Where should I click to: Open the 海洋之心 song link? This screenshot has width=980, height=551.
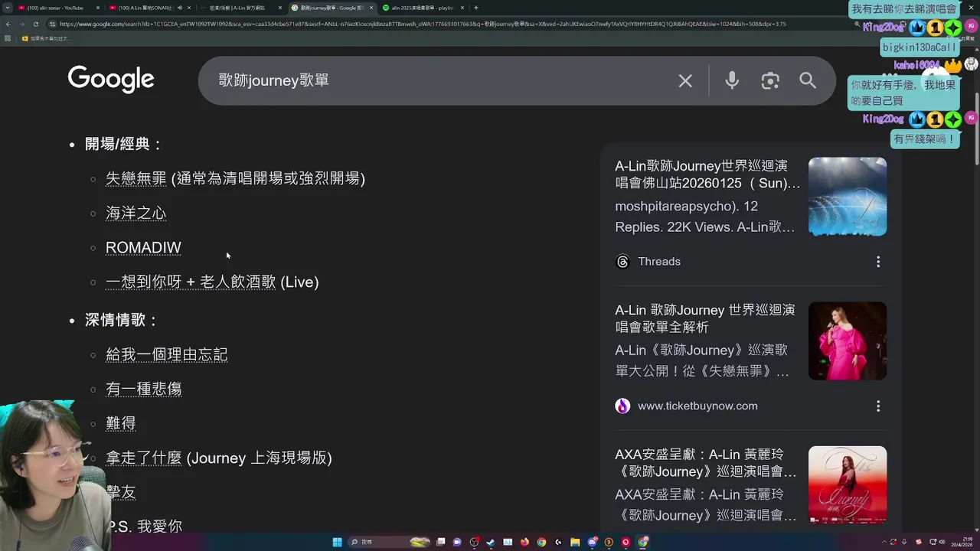pos(136,213)
